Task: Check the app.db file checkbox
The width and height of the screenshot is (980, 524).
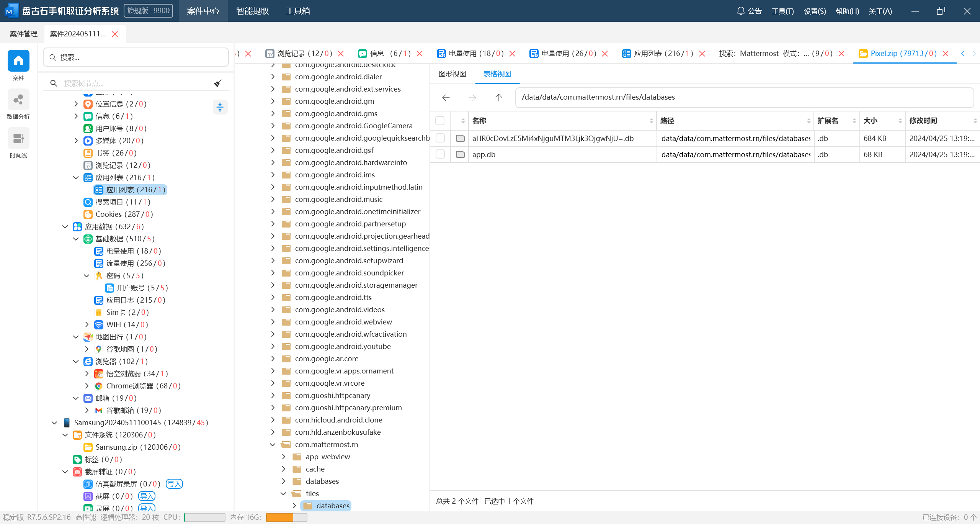Action: 440,154
